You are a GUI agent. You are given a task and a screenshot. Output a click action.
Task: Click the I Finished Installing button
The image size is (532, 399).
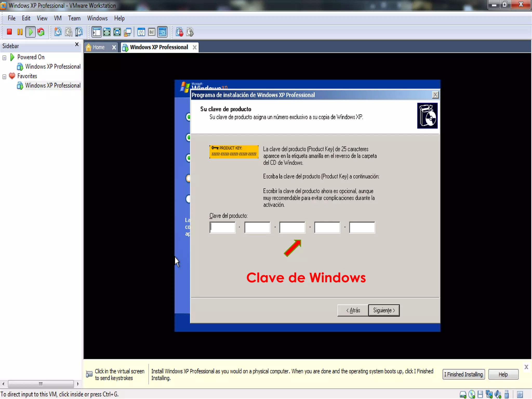[464, 374]
